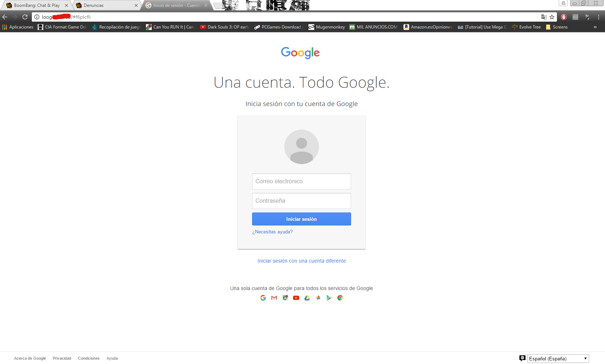Open the Screens bookmark folder
Image resolution: width=605 pixels, height=364 pixels.
(557, 27)
